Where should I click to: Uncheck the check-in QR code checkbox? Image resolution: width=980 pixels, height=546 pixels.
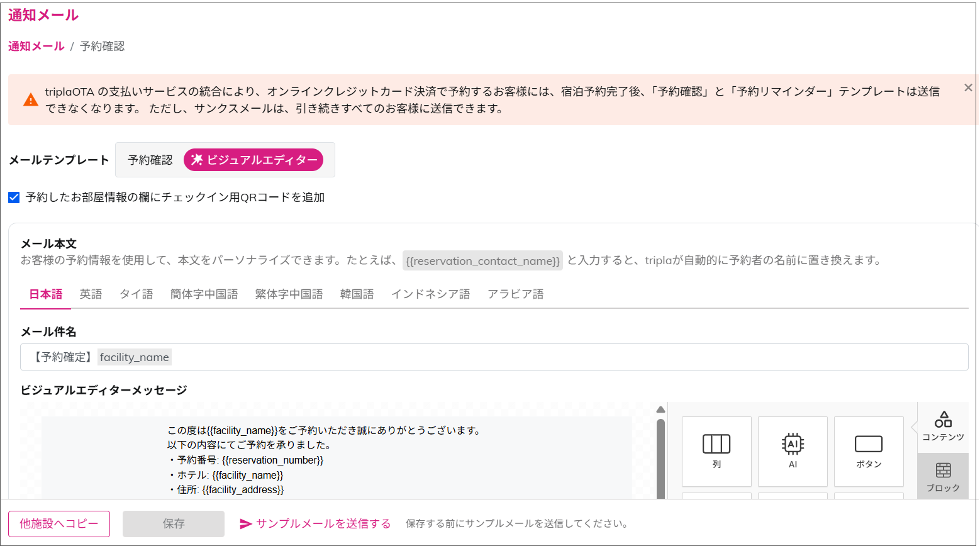[14, 198]
